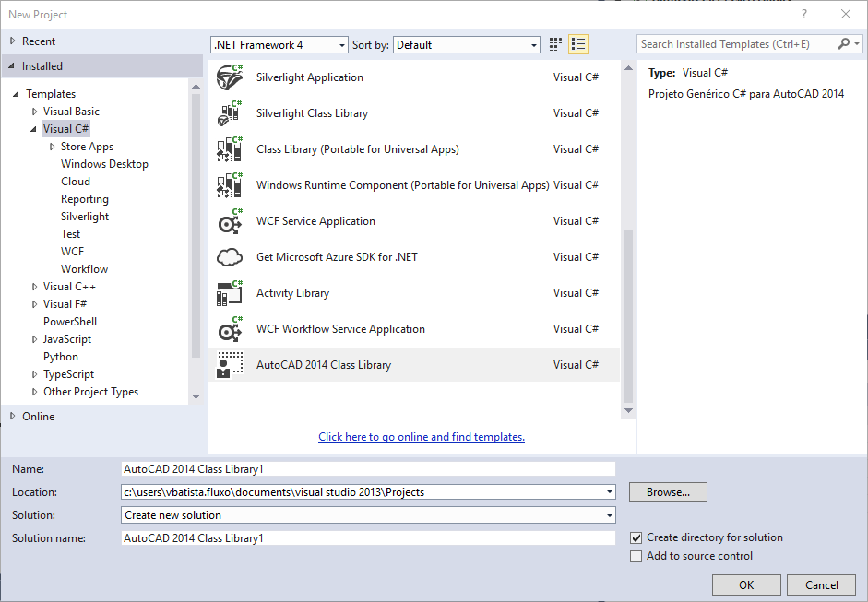The image size is (868, 602).
Task: Click the Name input field
Action: [368, 468]
